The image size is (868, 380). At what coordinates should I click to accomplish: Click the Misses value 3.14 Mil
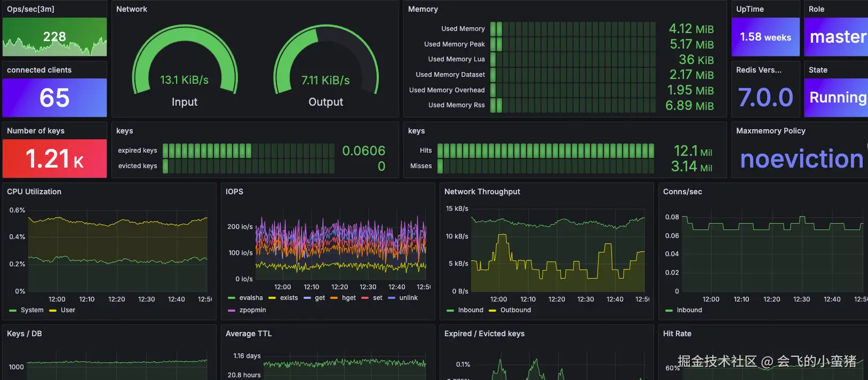tap(692, 167)
